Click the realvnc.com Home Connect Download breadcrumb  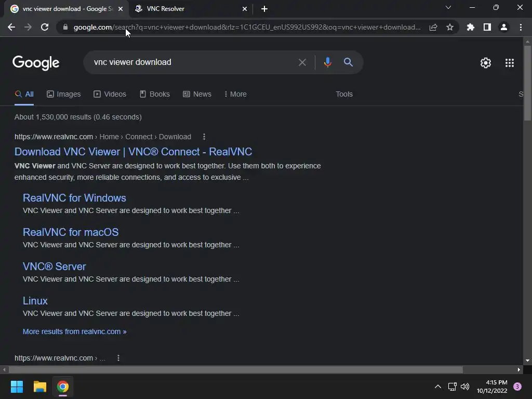point(103,137)
